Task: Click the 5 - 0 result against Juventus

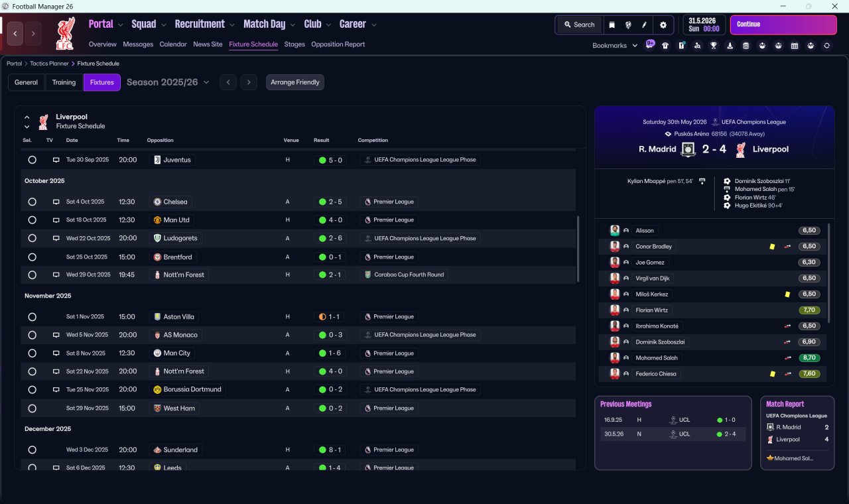Action: click(x=330, y=160)
